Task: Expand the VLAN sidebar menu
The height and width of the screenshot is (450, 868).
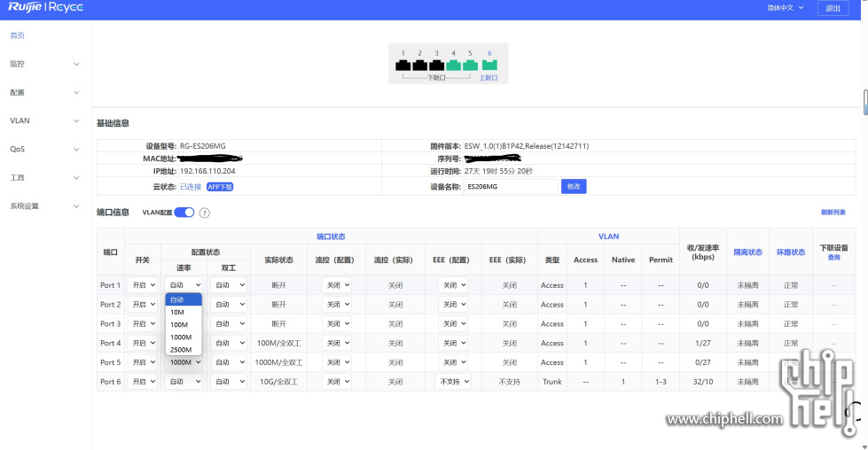Action: point(45,120)
